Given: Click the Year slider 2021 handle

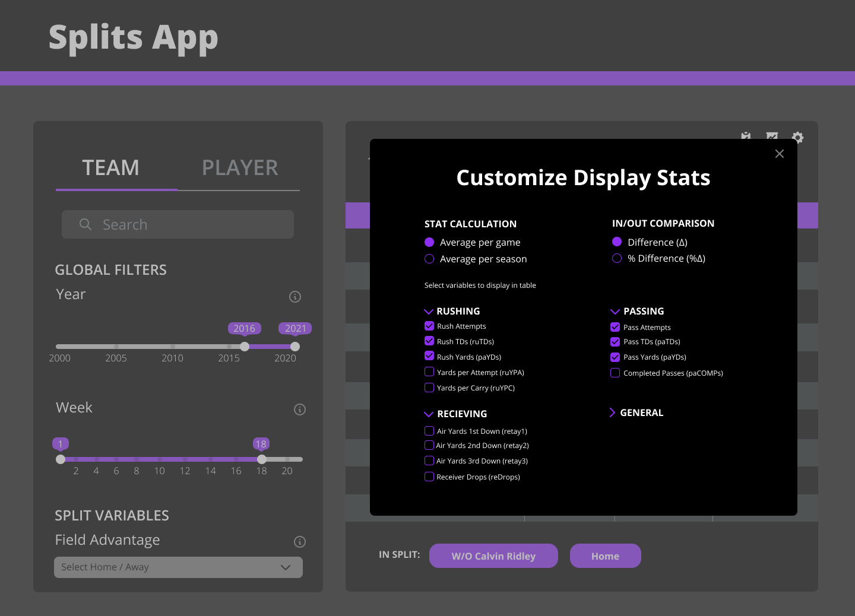Looking at the screenshot, I should click(x=295, y=347).
